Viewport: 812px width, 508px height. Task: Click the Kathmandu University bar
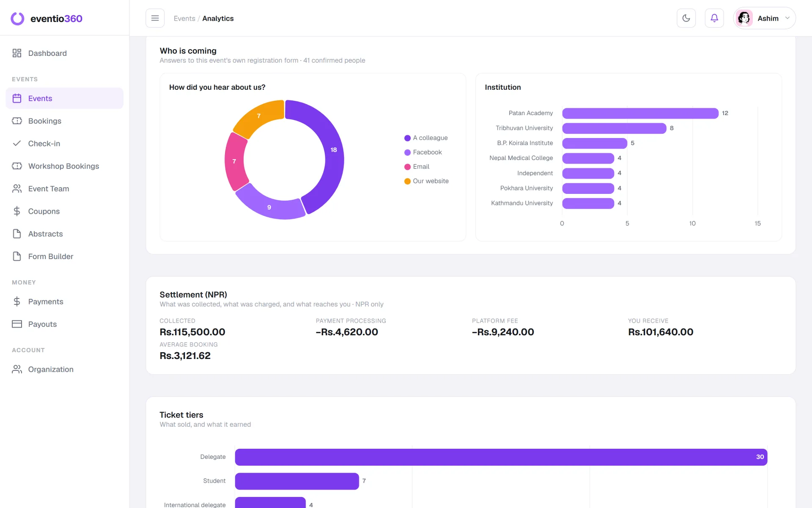pyautogui.click(x=588, y=203)
